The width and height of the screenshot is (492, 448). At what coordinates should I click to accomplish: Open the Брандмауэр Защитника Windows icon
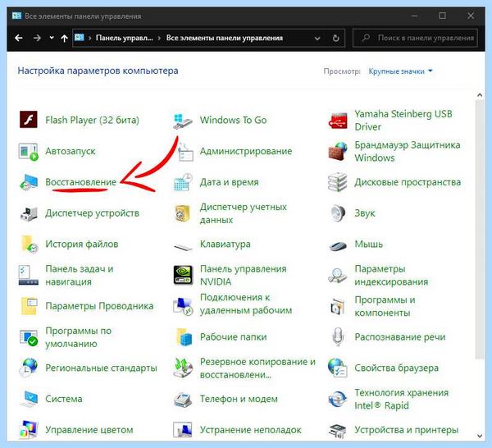[x=338, y=151]
